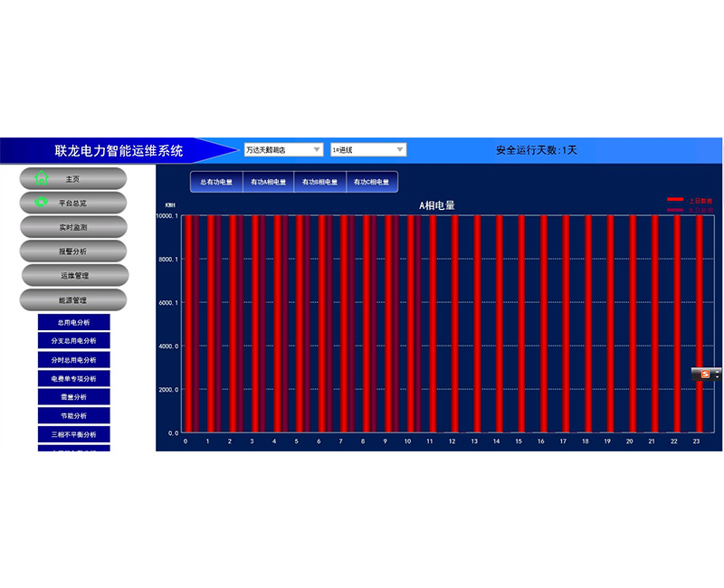Open 分支总用电分析 report
This screenshot has width=724, height=588.
coord(73,341)
